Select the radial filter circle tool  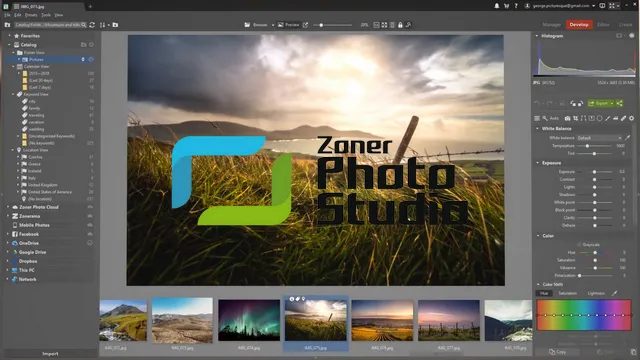click(x=599, y=118)
